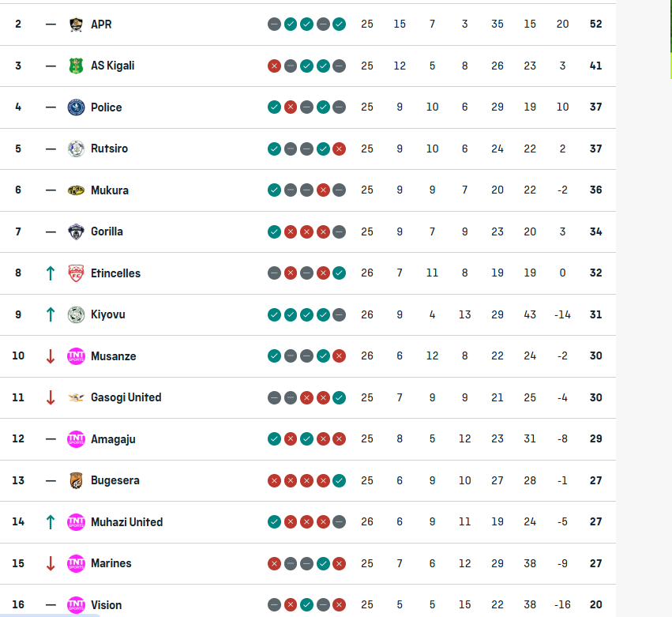Open the Etincelles red crest
The height and width of the screenshot is (617, 672).
tap(76, 273)
